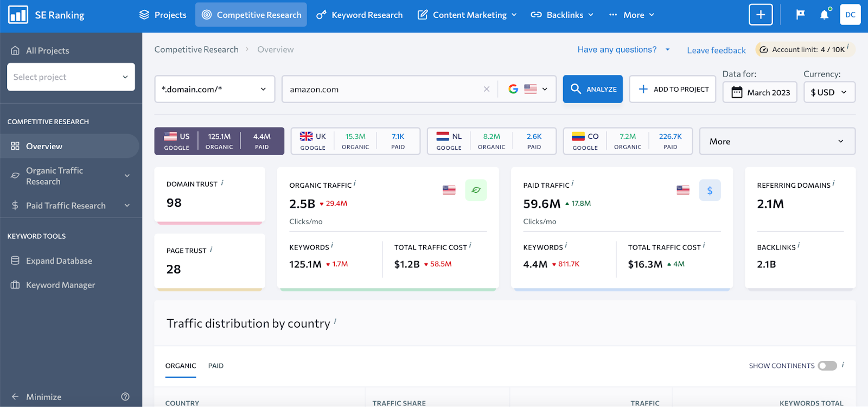Click the organic traffic value 2.5B
This screenshot has height=407, width=868.
click(x=302, y=204)
